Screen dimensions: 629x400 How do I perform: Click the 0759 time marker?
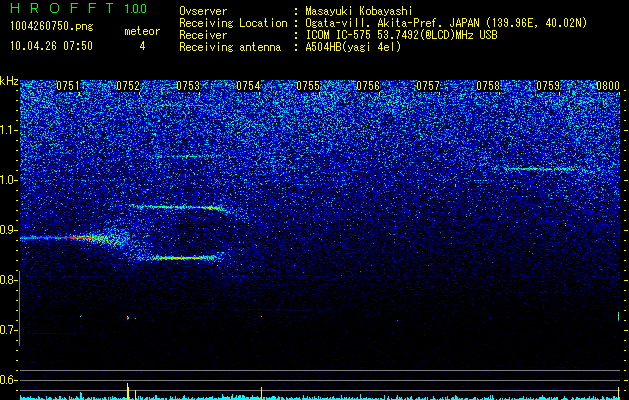tap(548, 86)
